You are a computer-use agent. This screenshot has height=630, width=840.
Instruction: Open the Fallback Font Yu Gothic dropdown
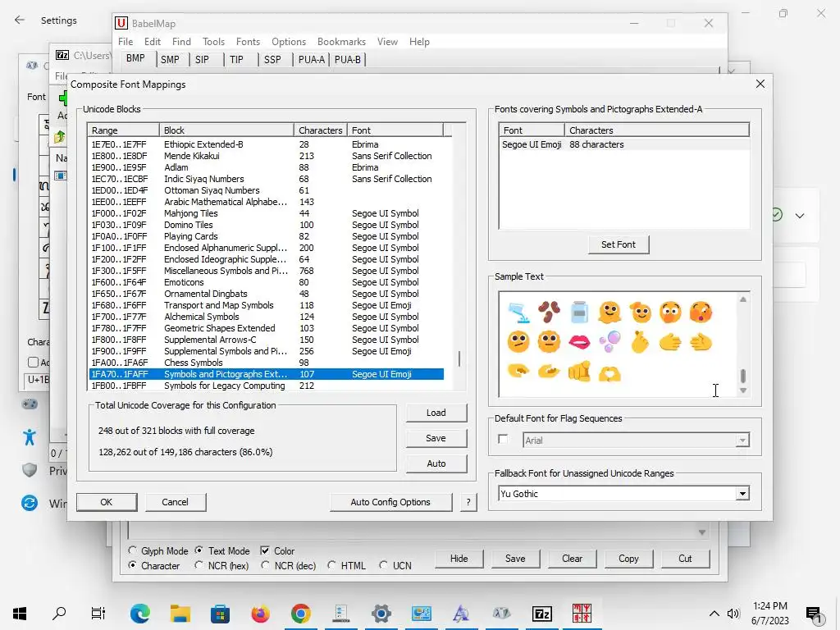[x=742, y=494]
